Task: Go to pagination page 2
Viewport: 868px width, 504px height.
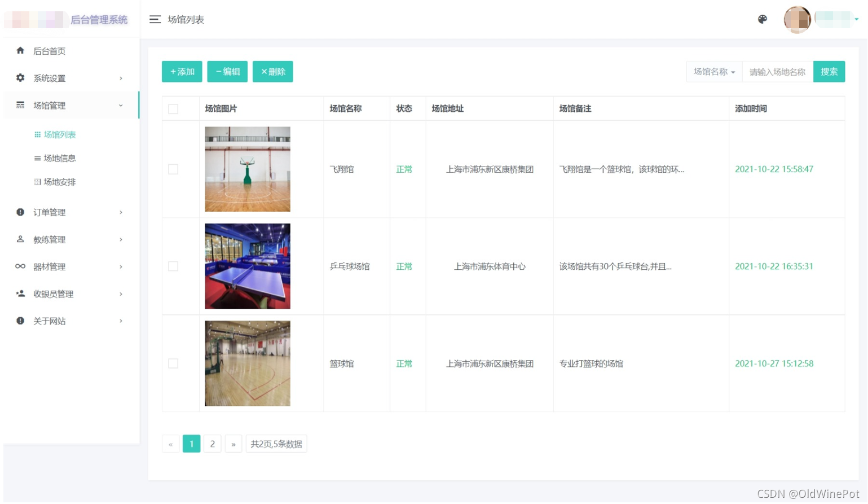Action: click(213, 444)
